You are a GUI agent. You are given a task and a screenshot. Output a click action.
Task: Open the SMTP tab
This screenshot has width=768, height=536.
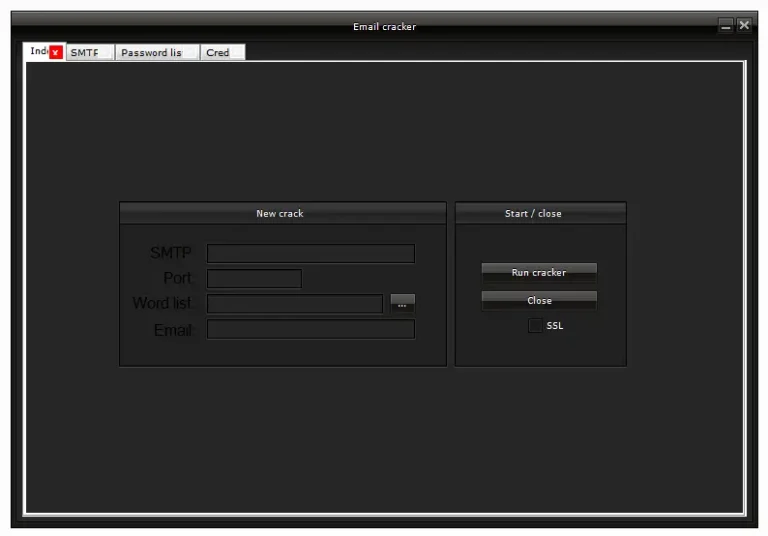coord(86,53)
